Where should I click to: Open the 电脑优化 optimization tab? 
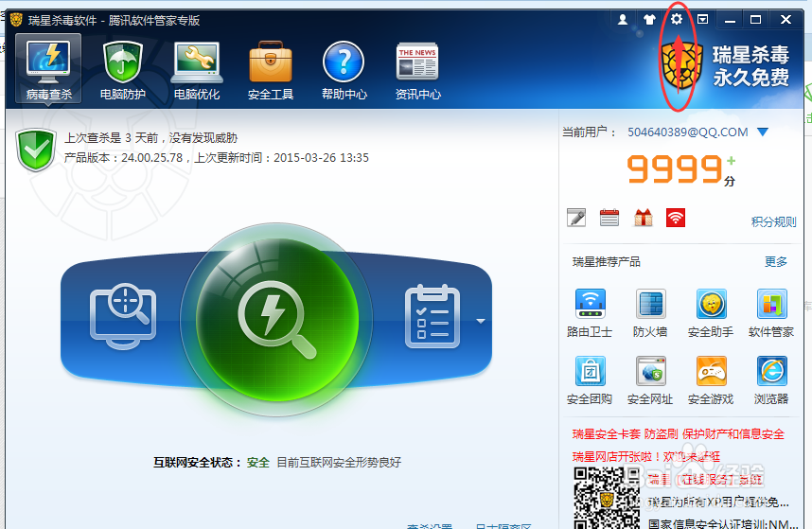pos(197,70)
